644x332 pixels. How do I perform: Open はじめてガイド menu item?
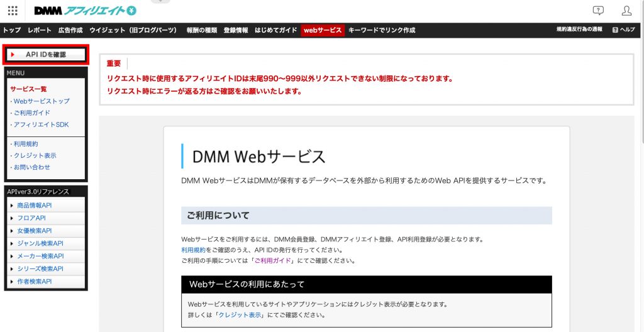[x=275, y=30]
